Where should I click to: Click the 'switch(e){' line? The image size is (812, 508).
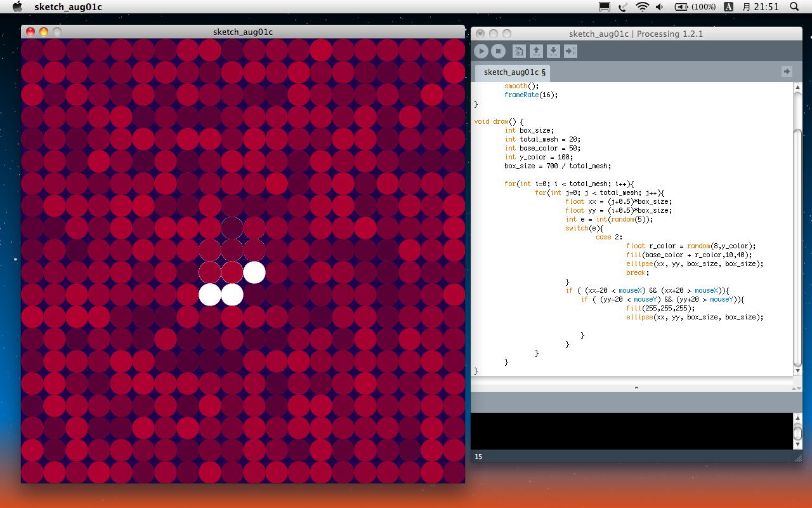pyautogui.click(x=584, y=229)
